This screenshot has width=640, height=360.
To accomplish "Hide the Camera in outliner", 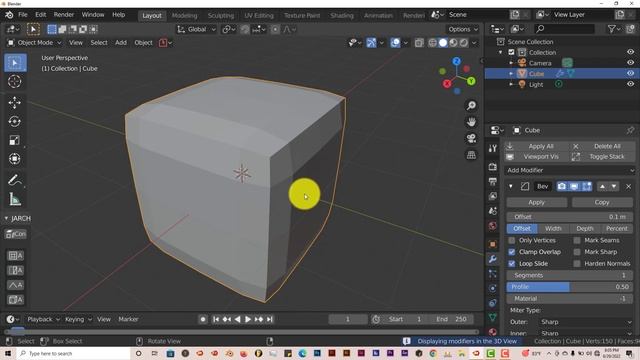I will coord(630,63).
